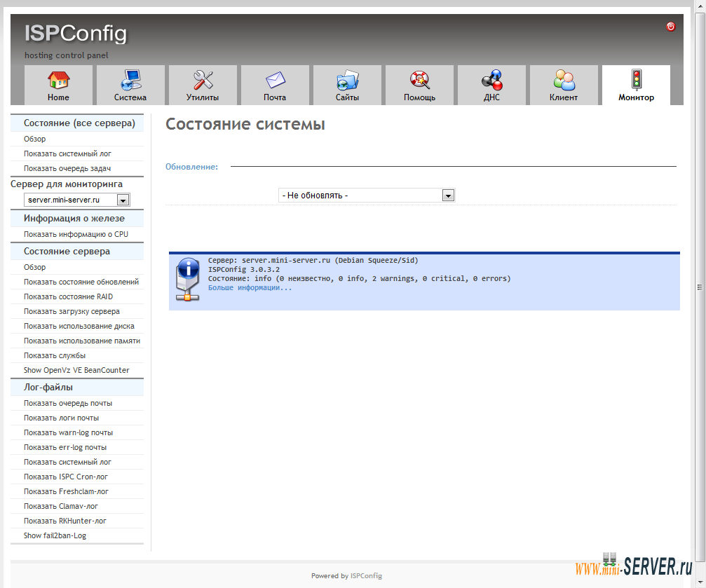Click the ISPConfig link in footer
This screenshot has width=706, height=588.
coord(366,576)
